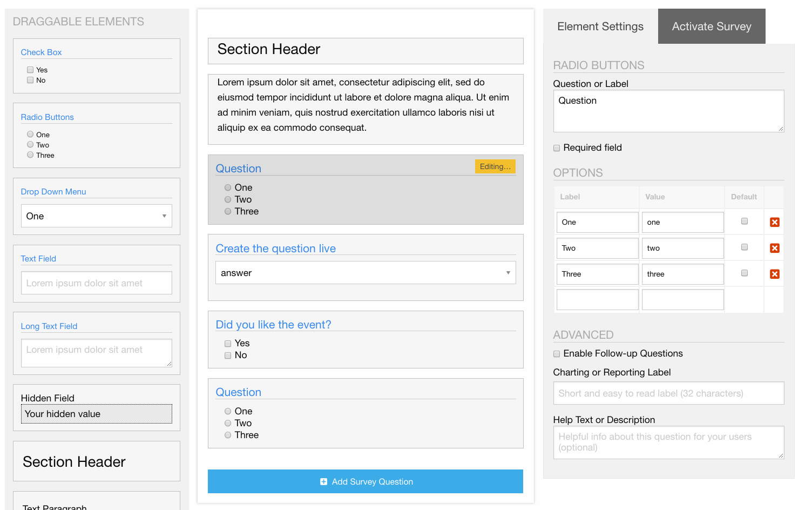
Task: Click the Help Text or Description box
Action: coord(668,442)
